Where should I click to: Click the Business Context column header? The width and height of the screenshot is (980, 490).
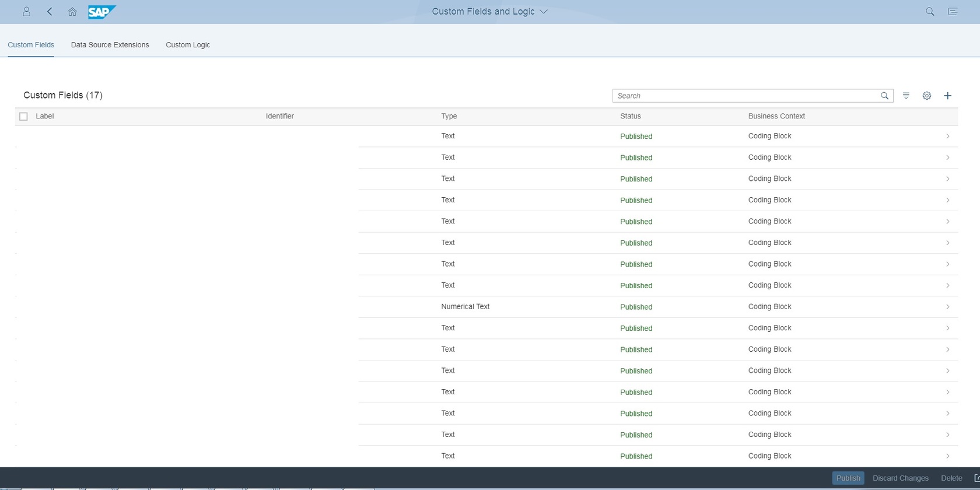[776, 116]
